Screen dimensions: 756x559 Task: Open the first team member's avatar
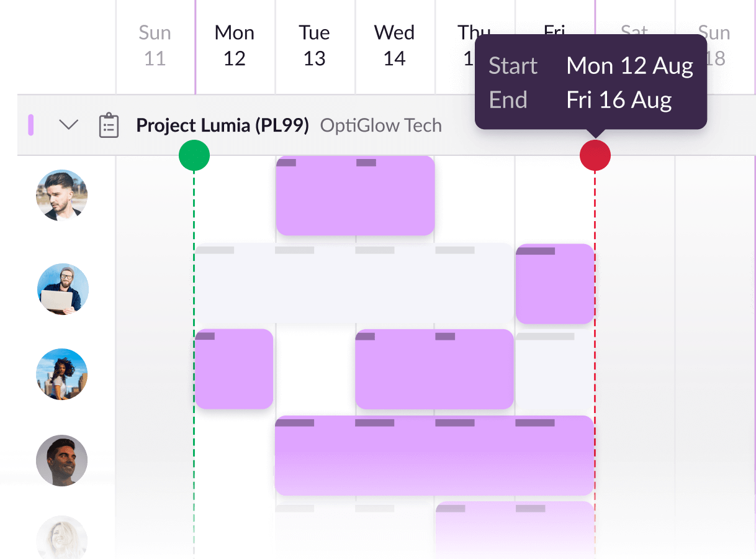tap(62, 195)
